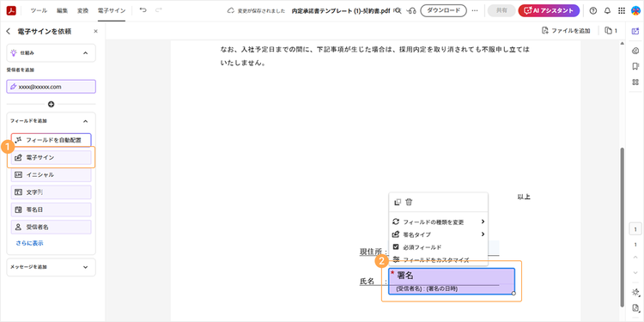
Task: Click the page count icon labeled 1
Action: 611,30
